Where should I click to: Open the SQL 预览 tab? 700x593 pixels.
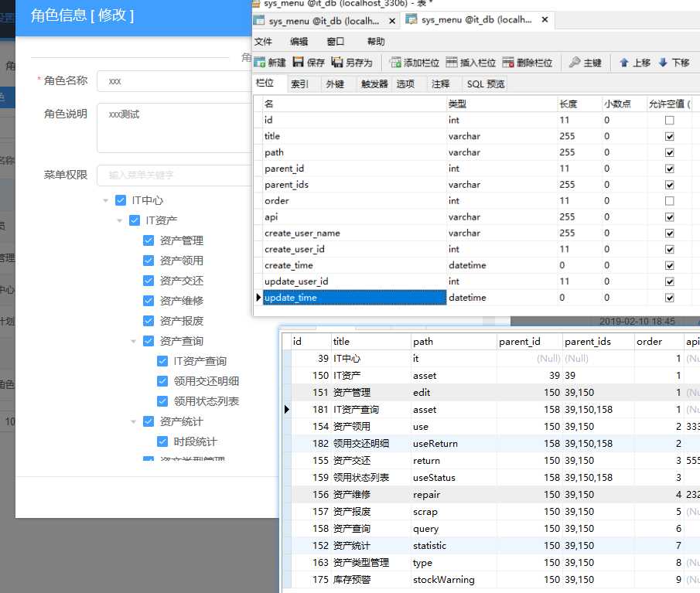[x=486, y=83]
